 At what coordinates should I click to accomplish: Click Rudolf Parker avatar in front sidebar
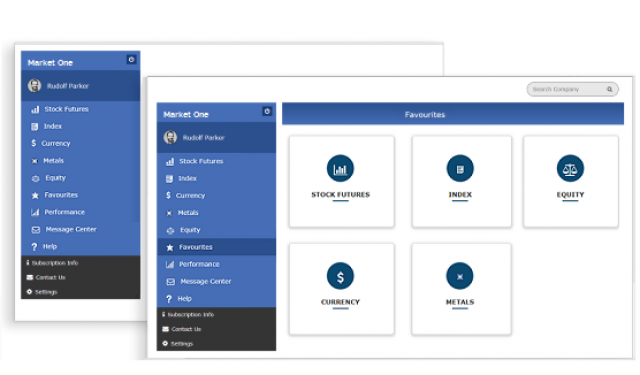pyautogui.click(x=170, y=138)
